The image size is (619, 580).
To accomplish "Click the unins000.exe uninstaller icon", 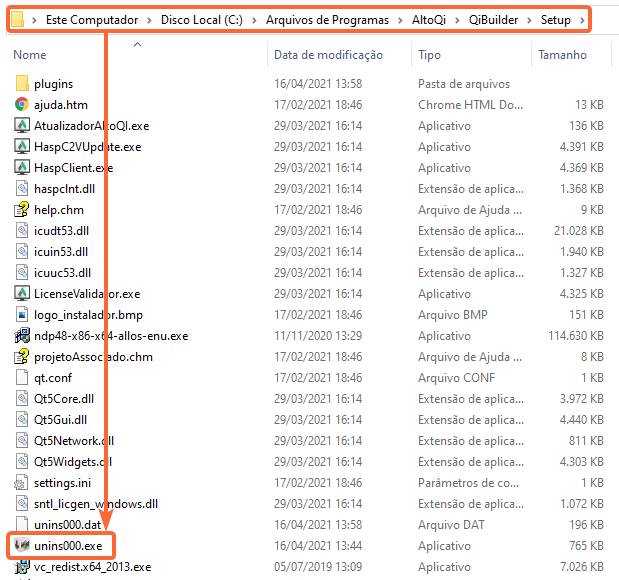I will (x=22, y=545).
